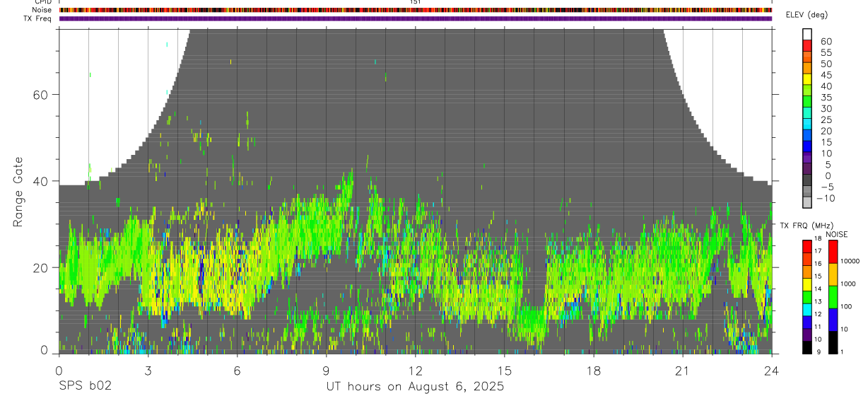868x401 pixels.
Task: Select the yellow segment of the TX FRQ bar
Action: 807,284
